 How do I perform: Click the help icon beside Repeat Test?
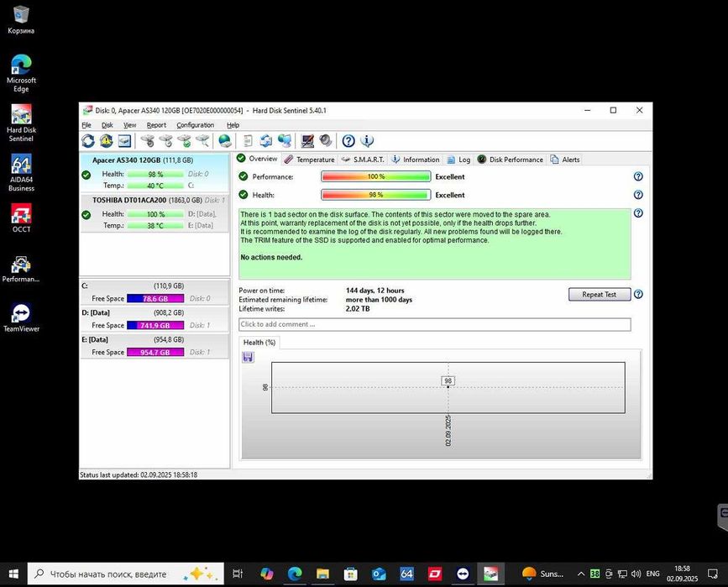638,295
